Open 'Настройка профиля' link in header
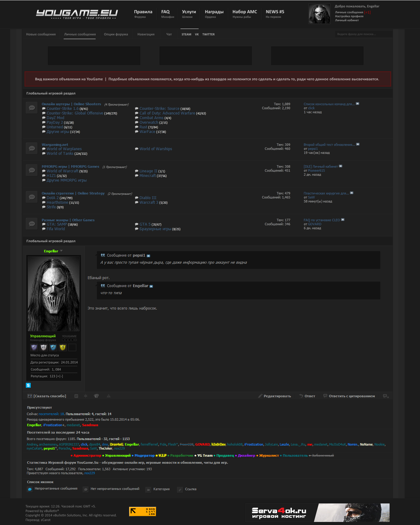Viewport: 420px width, 525px height. tap(349, 16)
